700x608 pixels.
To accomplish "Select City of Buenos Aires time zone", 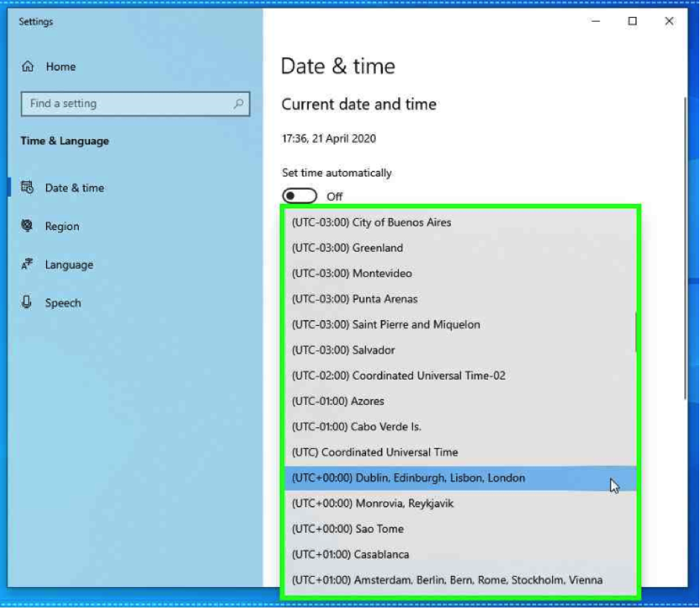I will tap(371, 223).
